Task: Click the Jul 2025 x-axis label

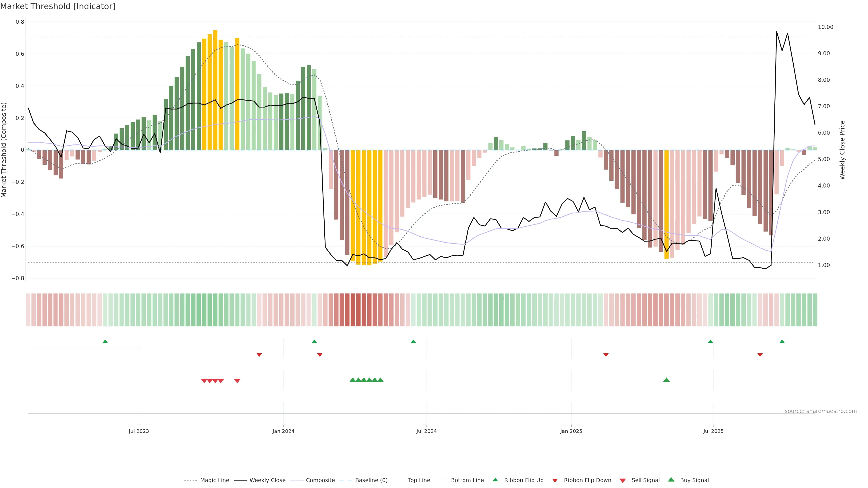Action: tap(713, 431)
